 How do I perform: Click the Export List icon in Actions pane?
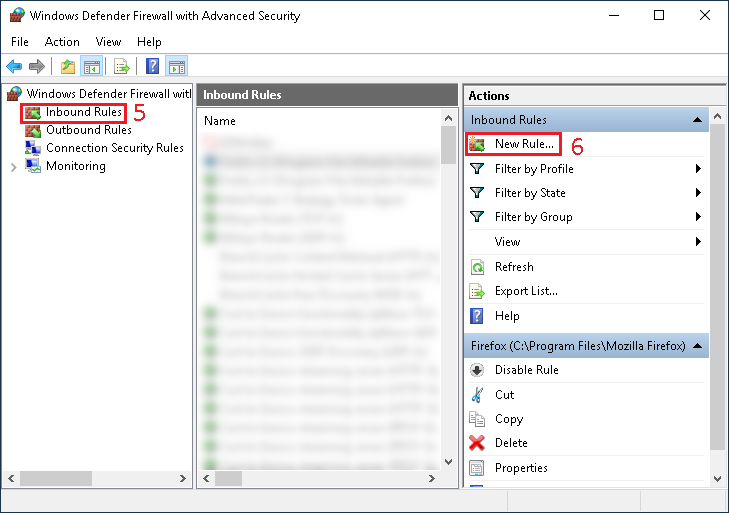pos(477,291)
